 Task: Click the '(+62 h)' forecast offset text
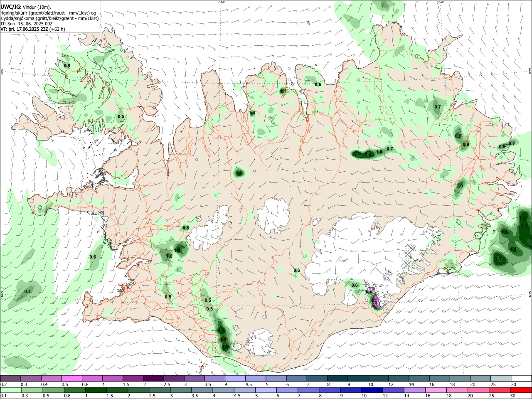tap(57, 30)
